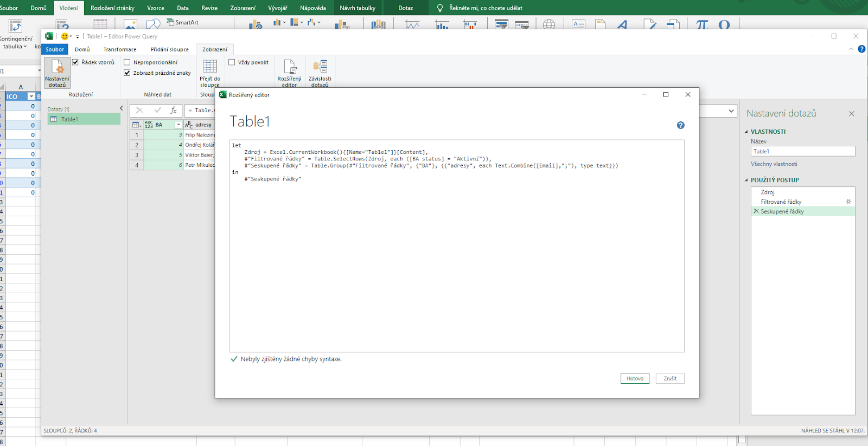Image resolution: width=868 pixels, height=446 pixels.
Task: Open BA column filter dropdown
Action: click(x=178, y=125)
